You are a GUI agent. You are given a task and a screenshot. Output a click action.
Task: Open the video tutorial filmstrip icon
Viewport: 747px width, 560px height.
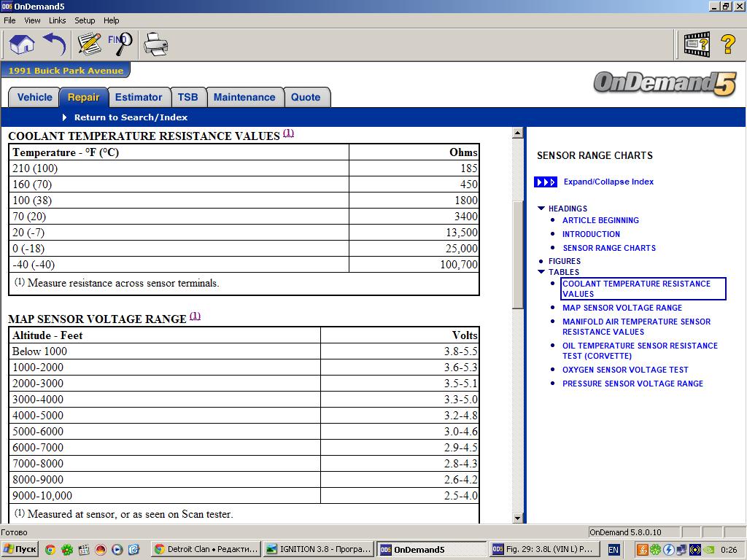(x=697, y=44)
